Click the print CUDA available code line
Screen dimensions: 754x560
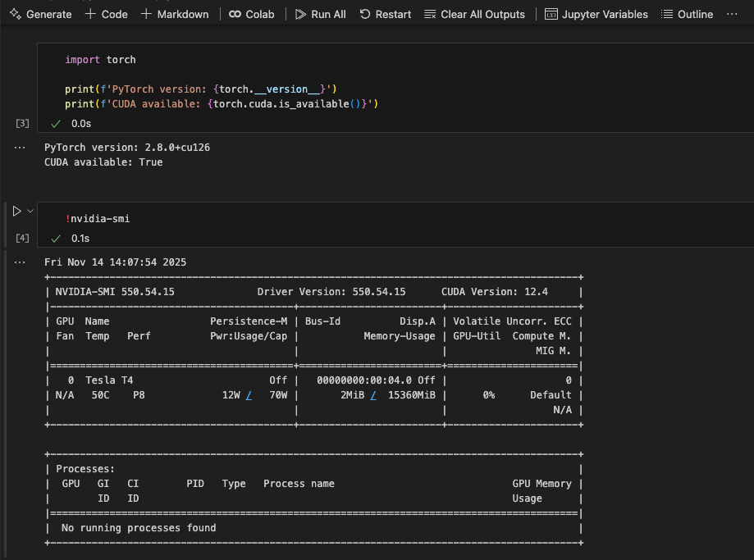pos(221,104)
